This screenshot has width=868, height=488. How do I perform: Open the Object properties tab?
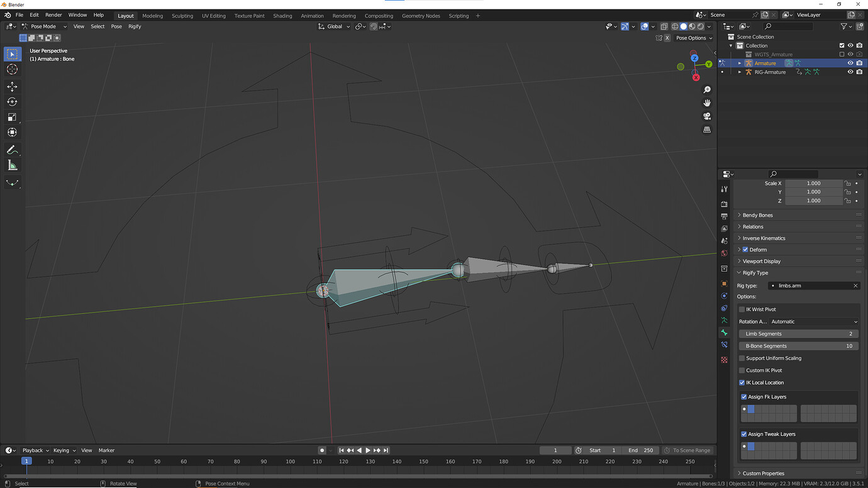[725, 284]
